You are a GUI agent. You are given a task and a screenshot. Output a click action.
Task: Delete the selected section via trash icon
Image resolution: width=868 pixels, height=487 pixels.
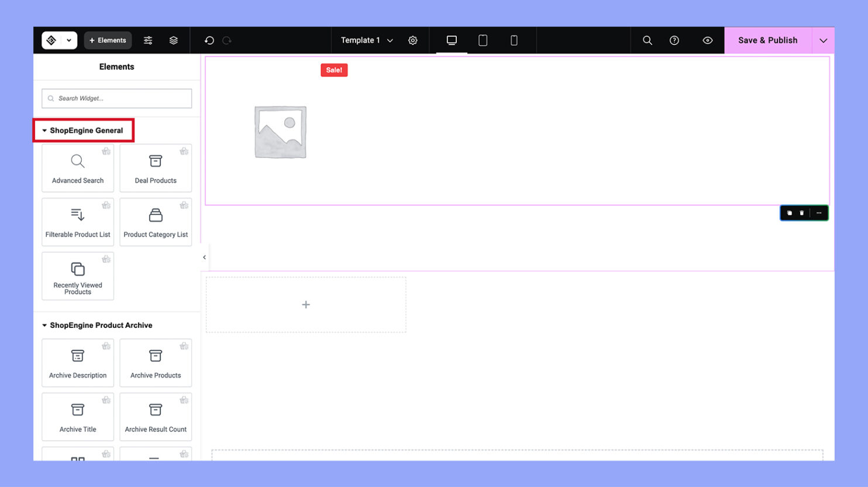pos(802,213)
